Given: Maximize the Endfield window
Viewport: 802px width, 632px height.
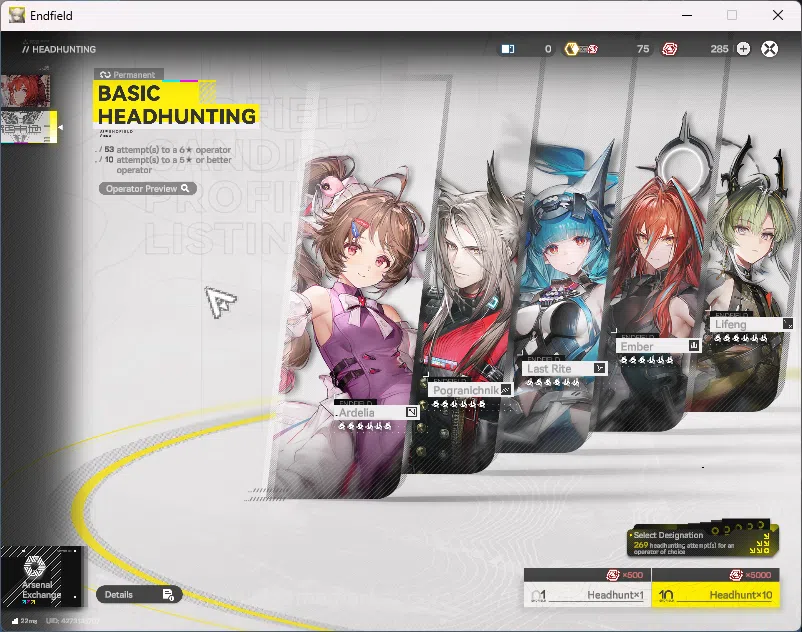Looking at the screenshot, I should pyautogui.click(x=732, y=15).
